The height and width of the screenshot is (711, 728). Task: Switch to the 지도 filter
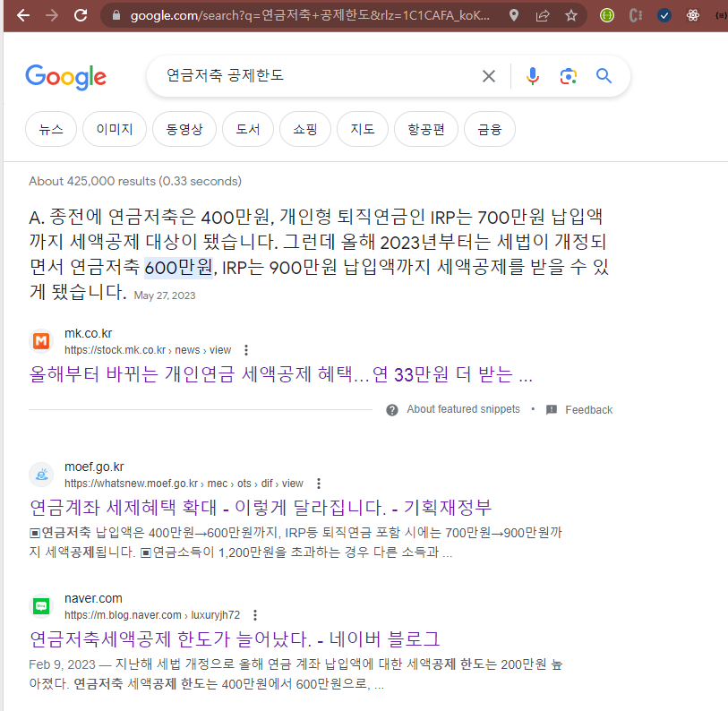point(363,129)
